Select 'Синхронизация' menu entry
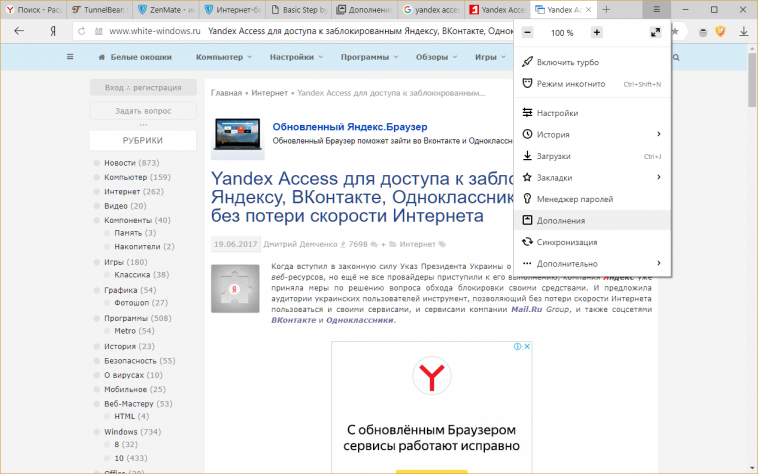The image size is (758, 474). click(x=592, y=242)
